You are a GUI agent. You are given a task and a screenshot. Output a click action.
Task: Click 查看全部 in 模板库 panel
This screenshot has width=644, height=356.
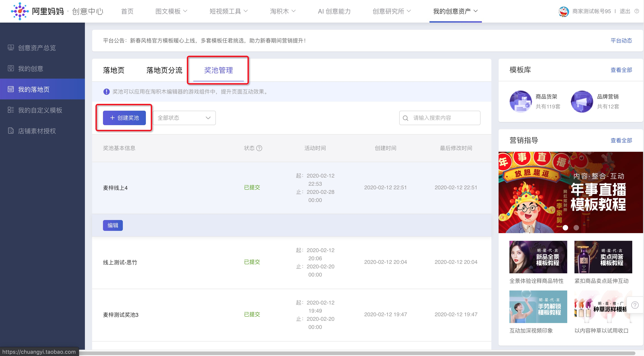coord(621,70)
